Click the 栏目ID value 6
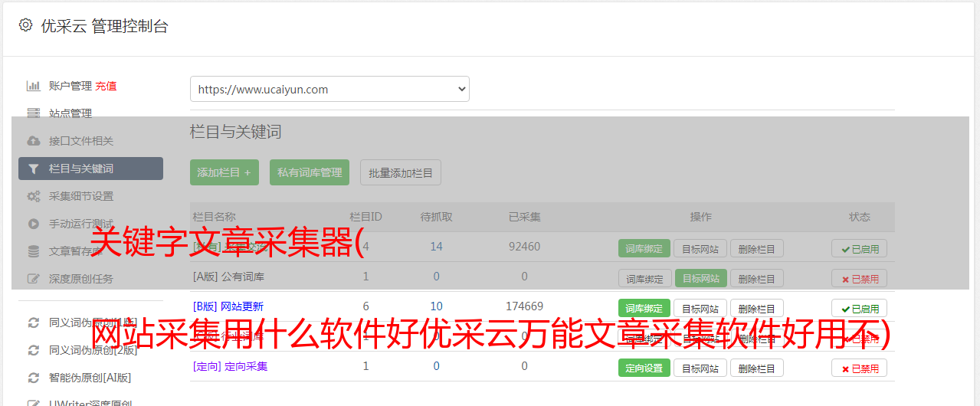 366,306
